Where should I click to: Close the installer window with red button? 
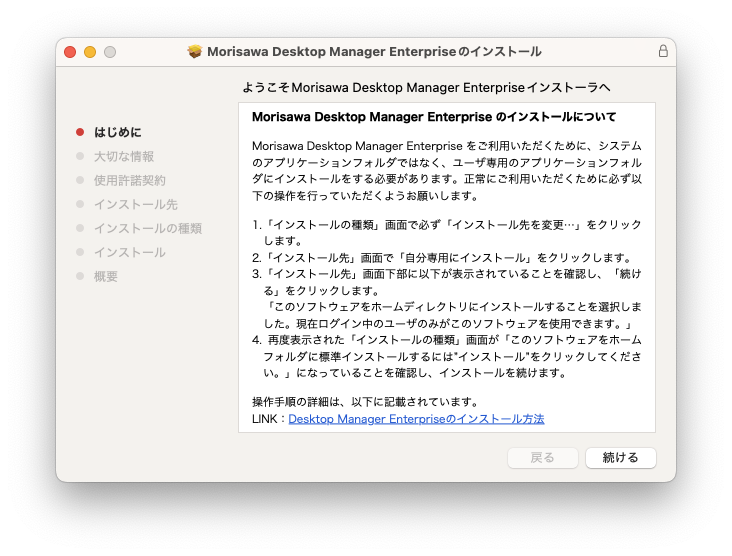point(70,52)
